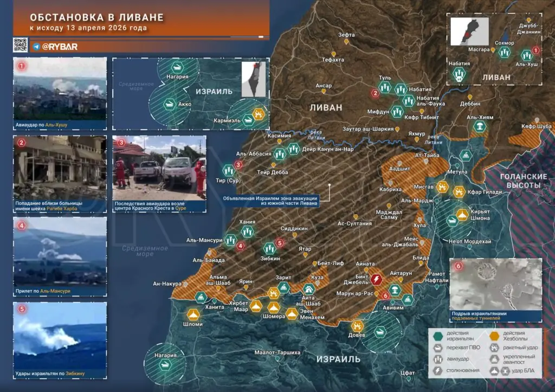Click the evacuation zone label in map center
Viewport: 555px width, 392px height.
pyautogui.click(x=270, y=201)
